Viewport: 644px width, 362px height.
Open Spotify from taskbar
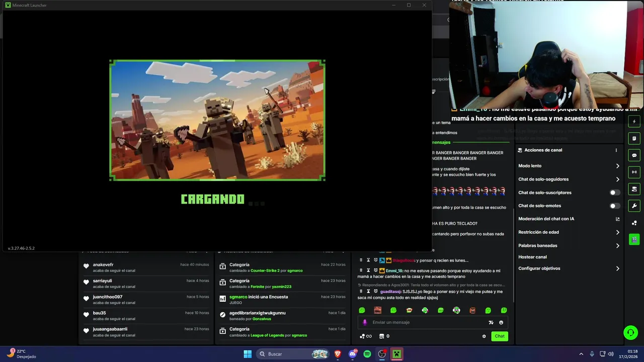[367, 354]
